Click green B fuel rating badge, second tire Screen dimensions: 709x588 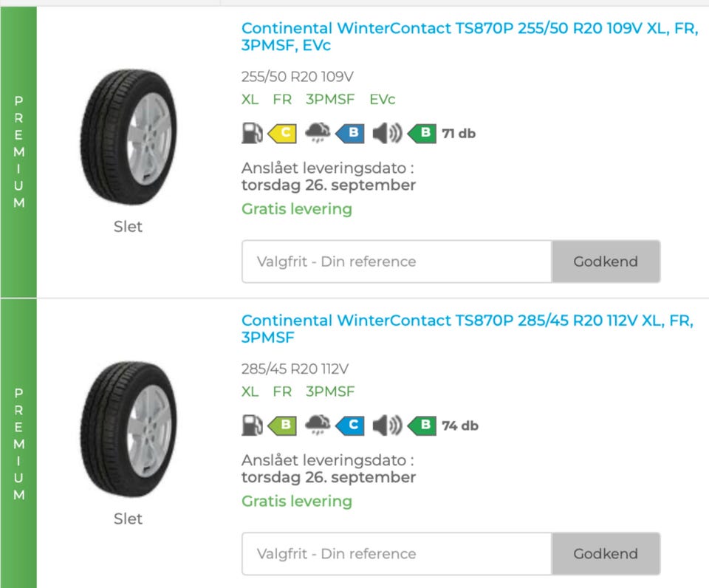tap(283, 425)
